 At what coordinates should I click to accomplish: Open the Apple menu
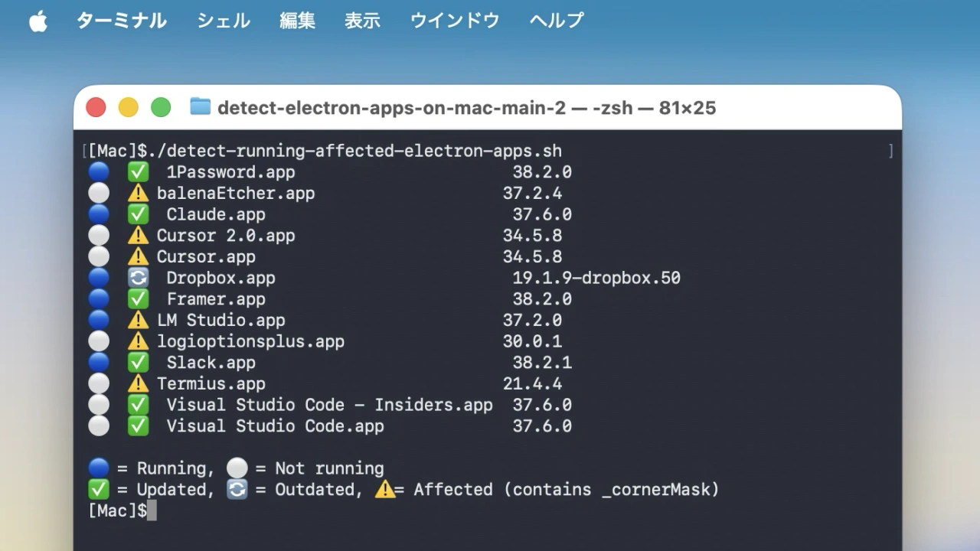[38, 21]
